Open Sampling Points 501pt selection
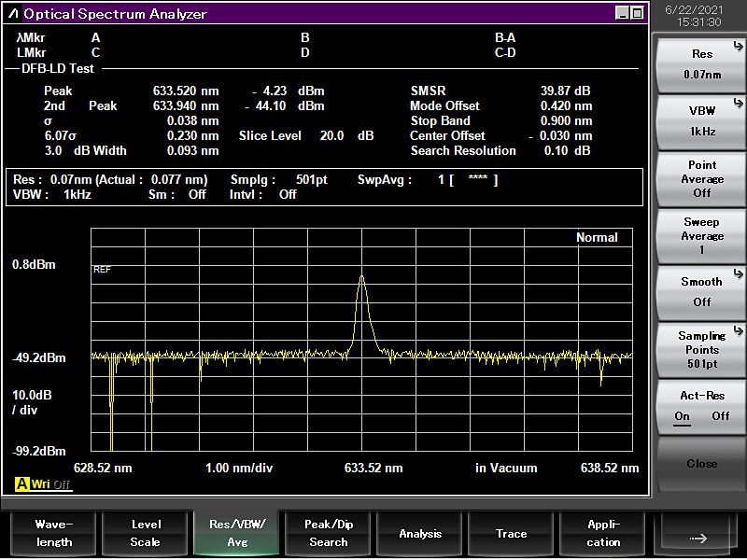Image resolution: width=747 pixels, height=560 pixels. [701, 349]
